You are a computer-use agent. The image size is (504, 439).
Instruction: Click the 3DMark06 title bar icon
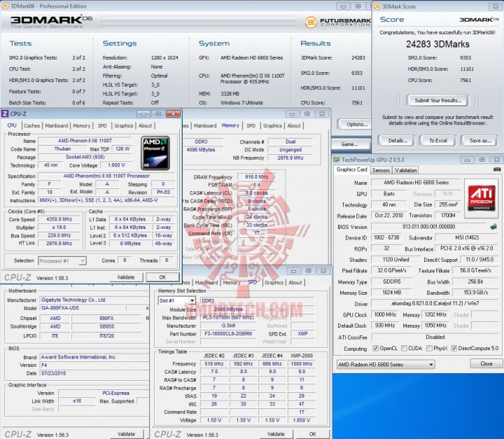5,6
